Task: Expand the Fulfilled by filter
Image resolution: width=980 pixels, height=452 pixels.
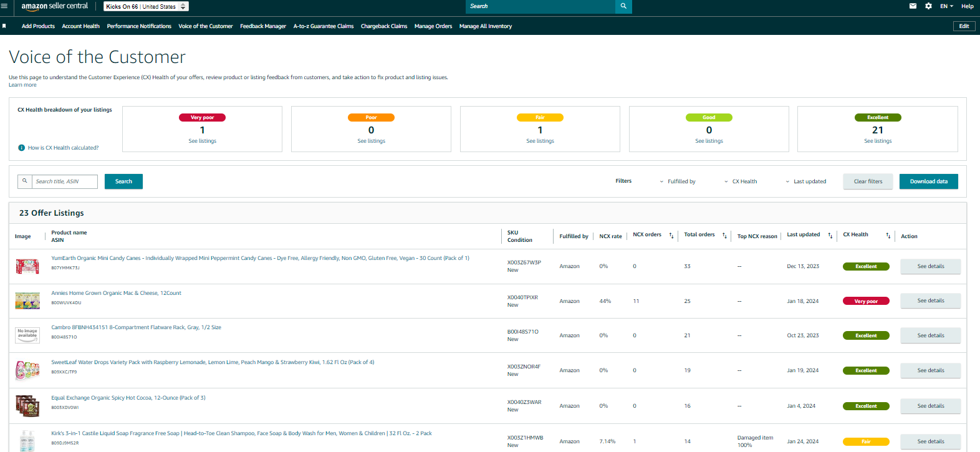Action: (x=678, y=181)
